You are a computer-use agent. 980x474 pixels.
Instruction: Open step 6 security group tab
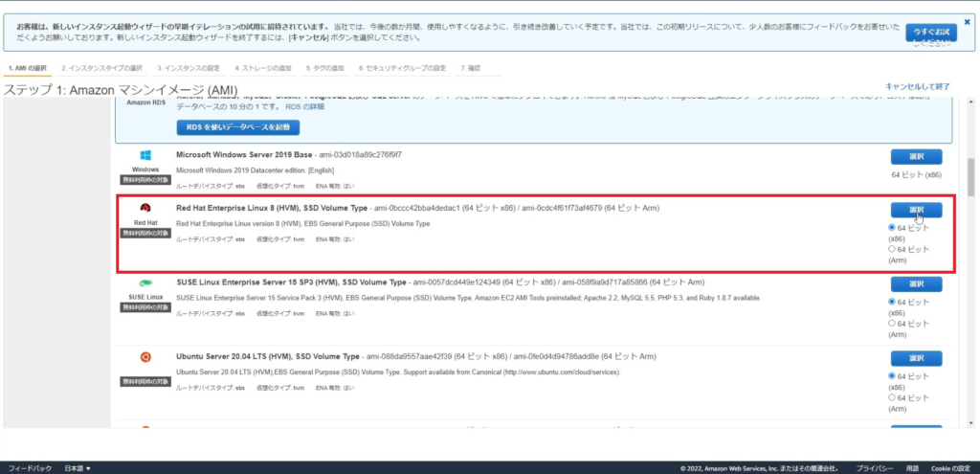tap(402, 68)
